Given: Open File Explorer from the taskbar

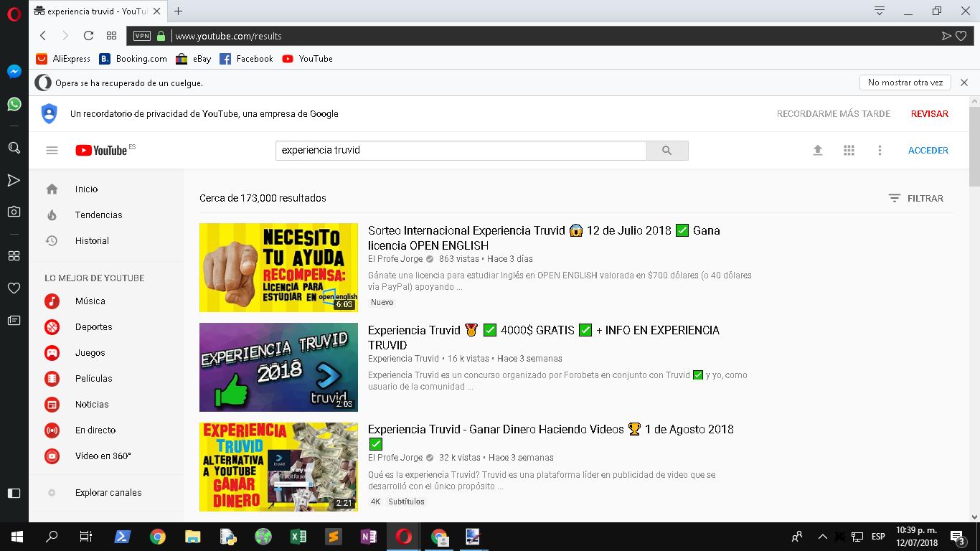Looking at the screenshot, I should 192,537.
